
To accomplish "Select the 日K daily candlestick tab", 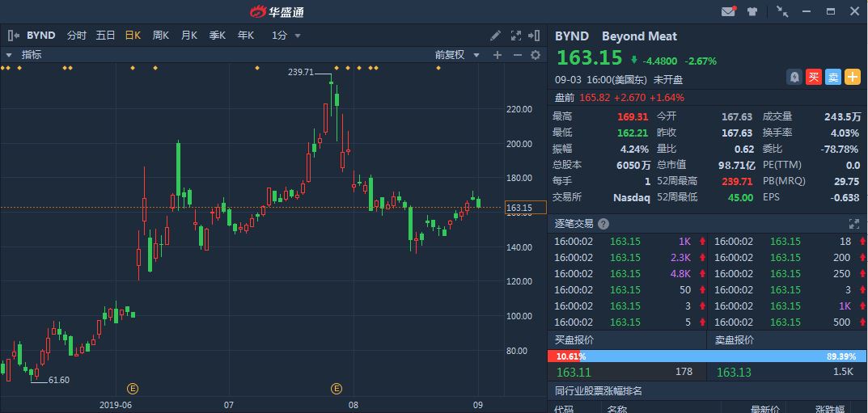I will pyautogui.click(x=133, y=36).
